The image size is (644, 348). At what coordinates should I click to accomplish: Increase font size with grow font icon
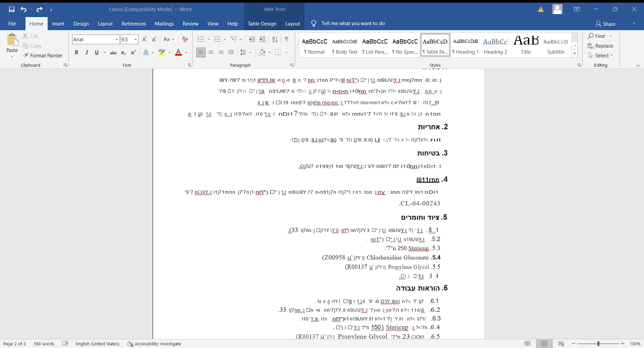(x=144, y=40)
